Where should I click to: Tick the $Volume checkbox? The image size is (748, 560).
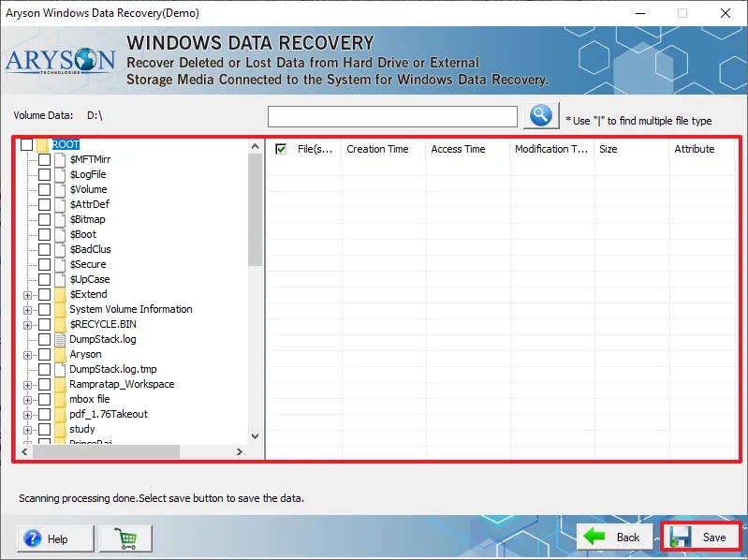44,189
